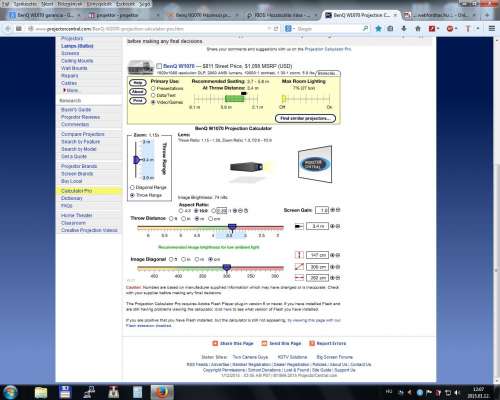Open the search engine selector dropdown

tap(289, 29)
